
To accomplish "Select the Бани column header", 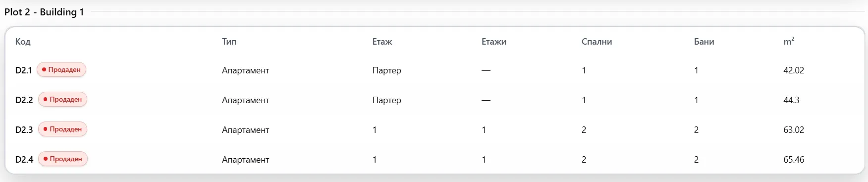I will [704, 42].
